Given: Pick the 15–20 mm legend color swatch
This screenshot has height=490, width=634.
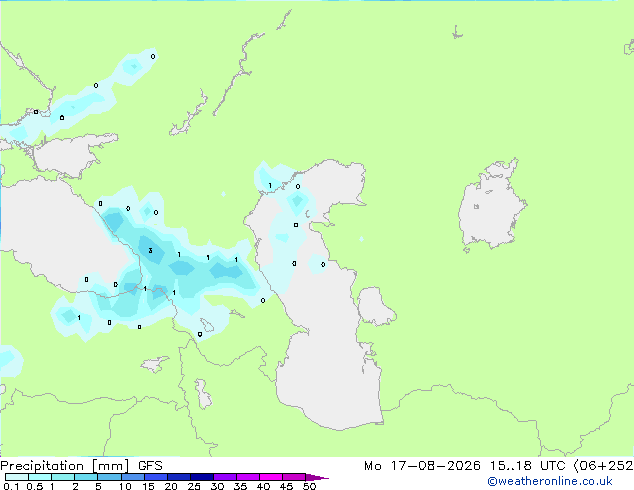Looking at the screenshot, I should [x=155, y=477].
